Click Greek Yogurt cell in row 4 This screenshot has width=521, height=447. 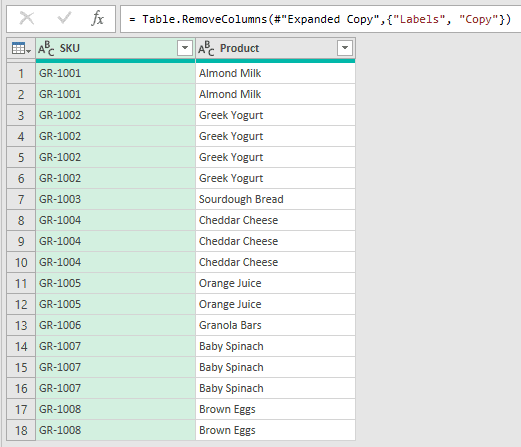275,136
